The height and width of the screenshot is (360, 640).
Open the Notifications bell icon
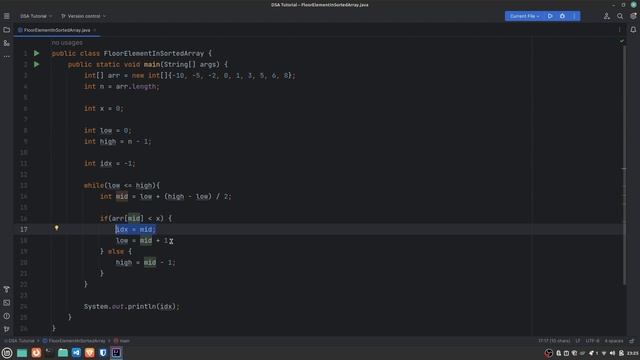pyautogui.click(x=633, y=30)
